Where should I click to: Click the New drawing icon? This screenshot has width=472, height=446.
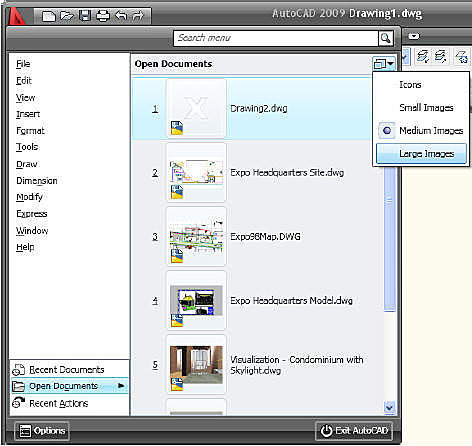coord(49,16)
